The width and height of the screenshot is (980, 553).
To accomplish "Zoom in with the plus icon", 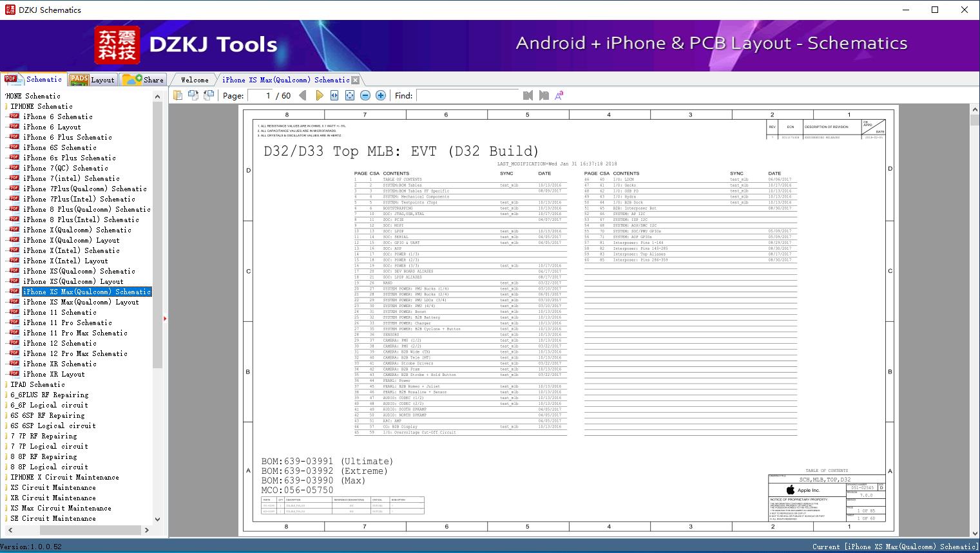I will pos(381,95).
